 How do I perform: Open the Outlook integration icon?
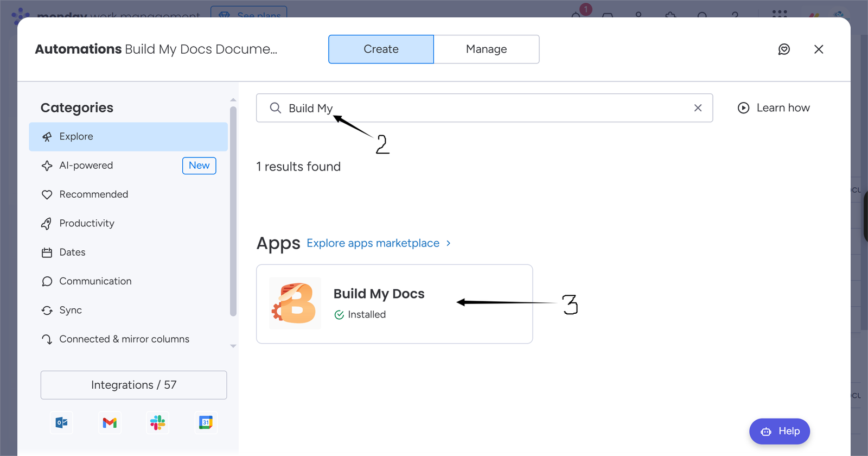(62, 422)
